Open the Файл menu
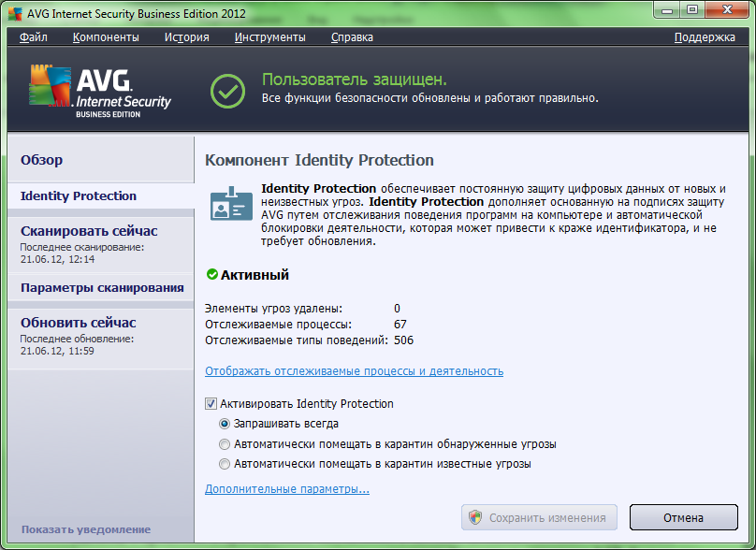The width and height of the screenshot is (756, 550). click(34, 37)
